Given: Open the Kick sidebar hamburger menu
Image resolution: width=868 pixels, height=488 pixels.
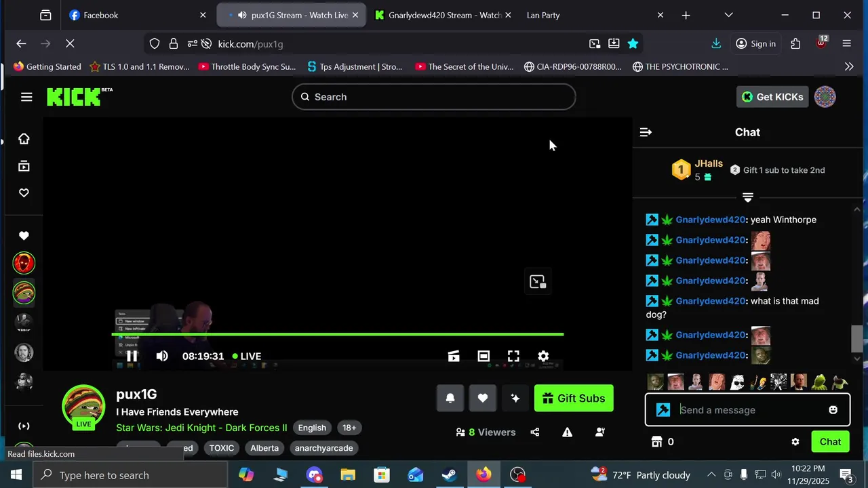Looking at the screenshot, I should (26, 97).
